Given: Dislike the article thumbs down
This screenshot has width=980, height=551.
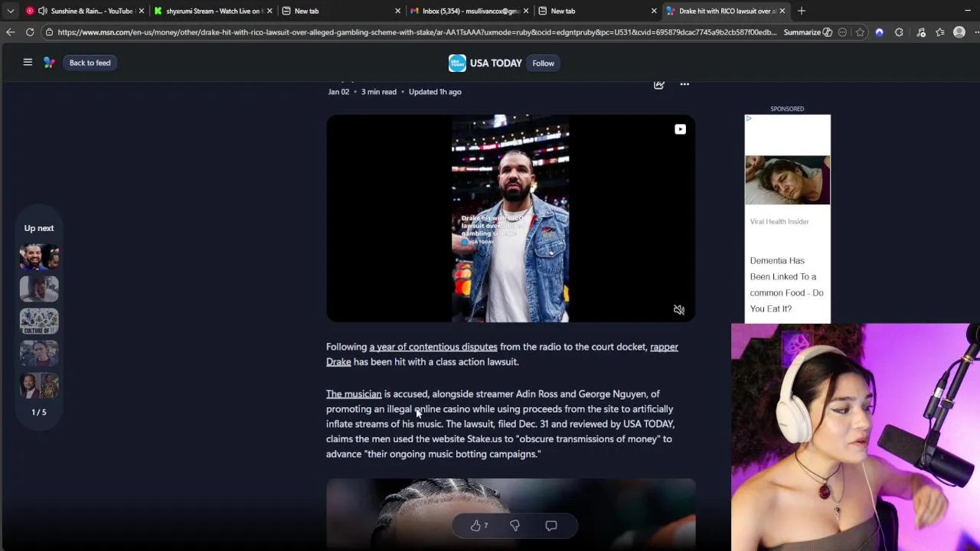Looking at the screenshot, I should (514, 526).
